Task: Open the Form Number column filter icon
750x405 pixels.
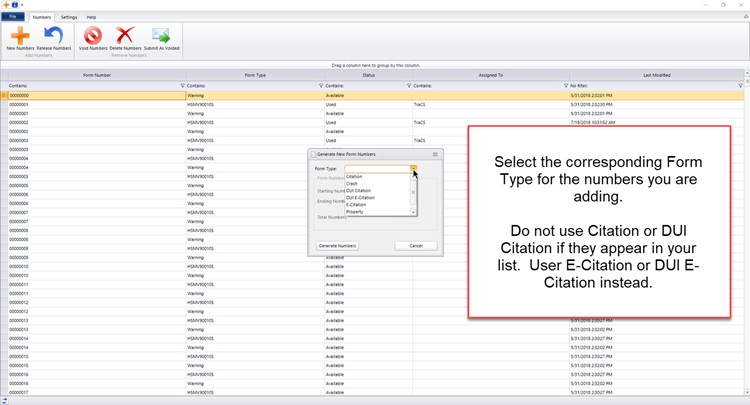Action: point(182,86)
